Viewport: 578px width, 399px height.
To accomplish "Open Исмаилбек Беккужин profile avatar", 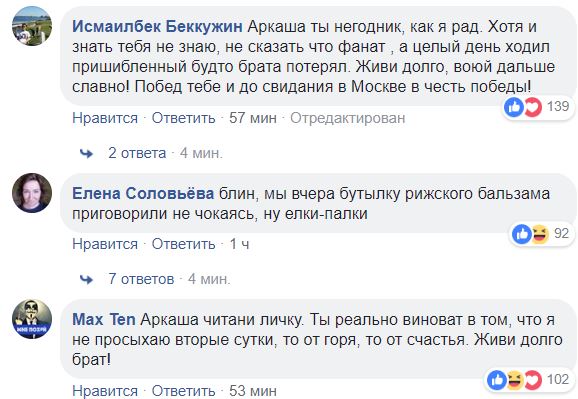I will click(x=32, y=26).
